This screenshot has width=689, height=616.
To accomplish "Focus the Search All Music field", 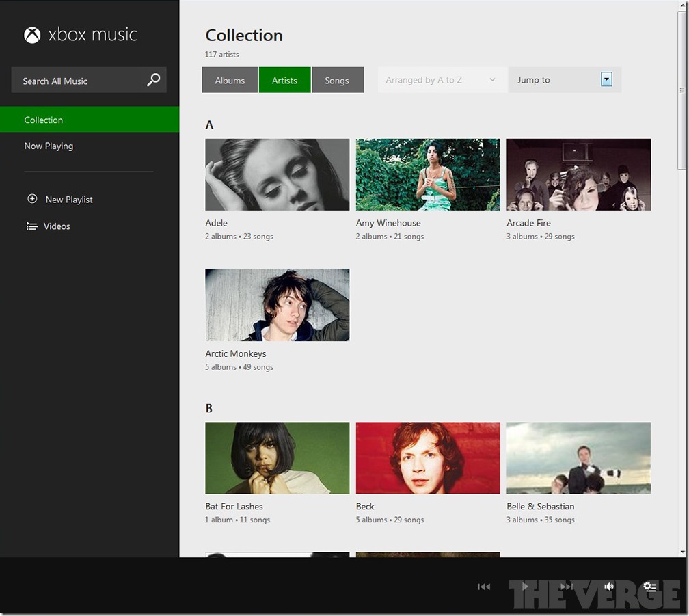I will coord(89,80).
